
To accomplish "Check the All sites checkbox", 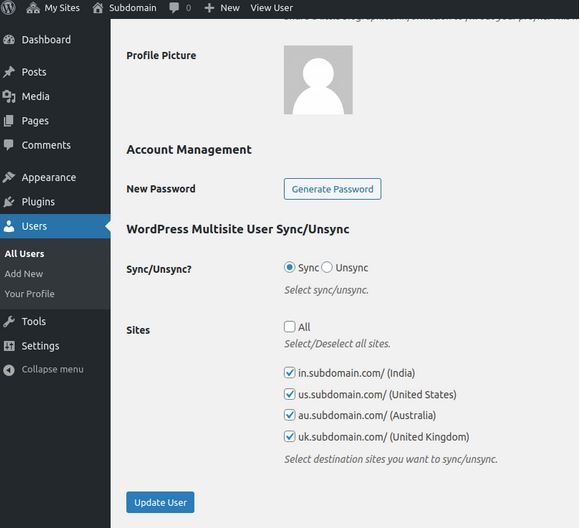I will click(290, 327).
